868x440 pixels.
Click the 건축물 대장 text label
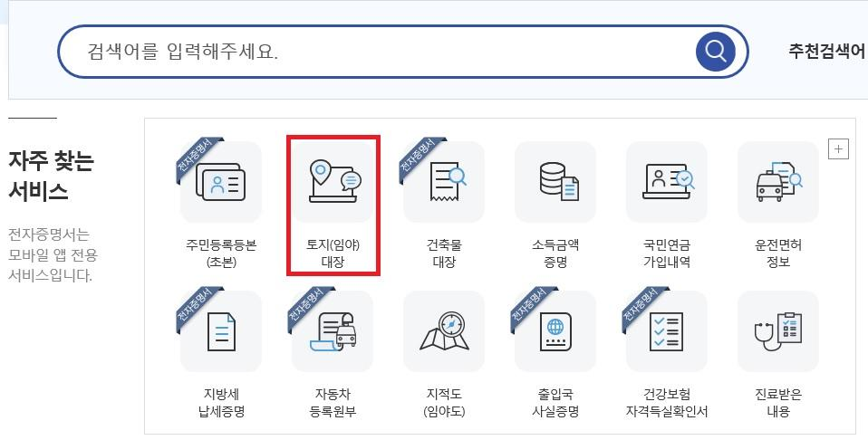444,253
